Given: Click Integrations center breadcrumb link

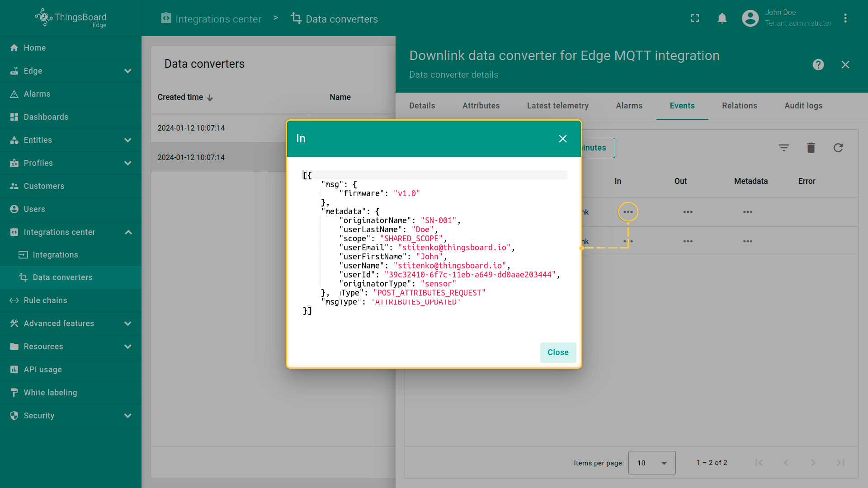Looking at the screenshot, I should [x=218, y=19].
